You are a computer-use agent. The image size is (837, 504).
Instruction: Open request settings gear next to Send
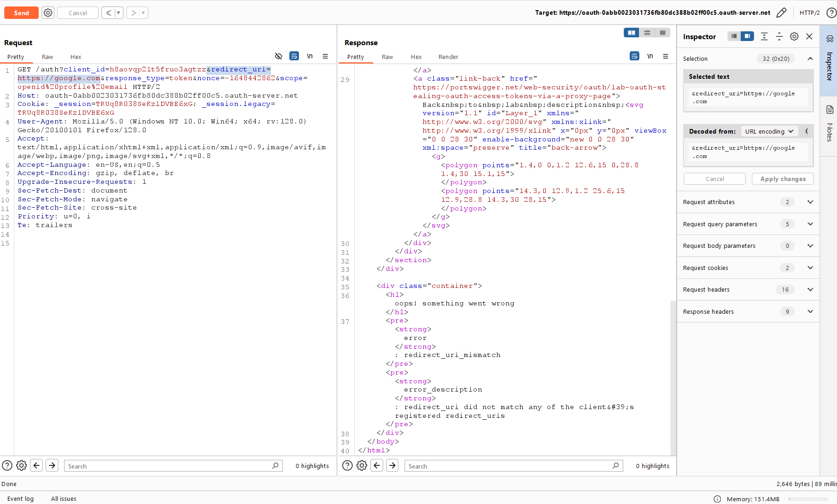point(48,13)
